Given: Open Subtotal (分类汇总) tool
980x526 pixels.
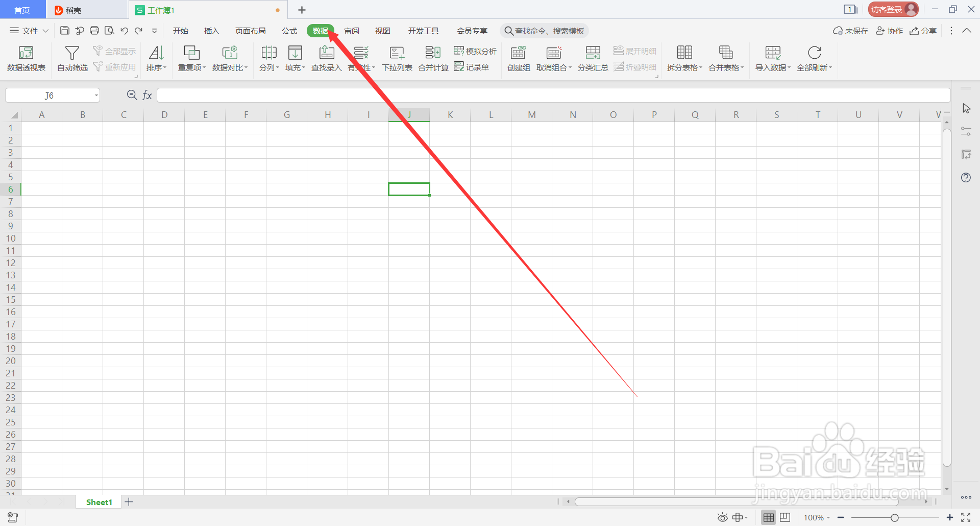Looking at the screenshot, I should pos(593,58).
